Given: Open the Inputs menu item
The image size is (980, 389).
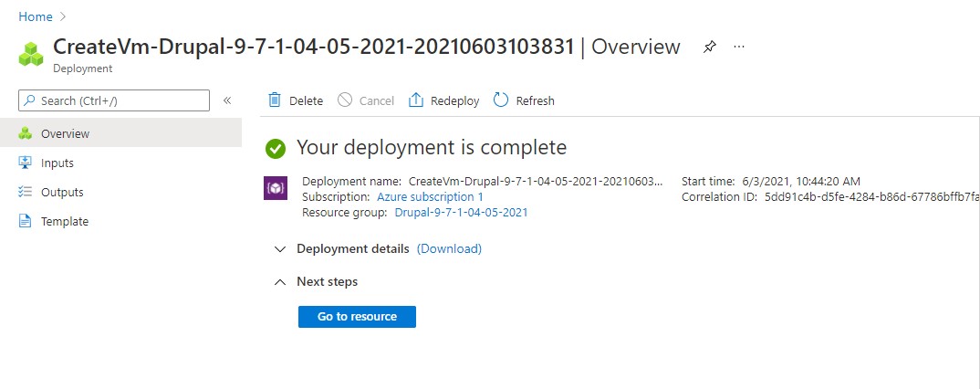Looking at the screenshot, I should [x=57, y=163].
